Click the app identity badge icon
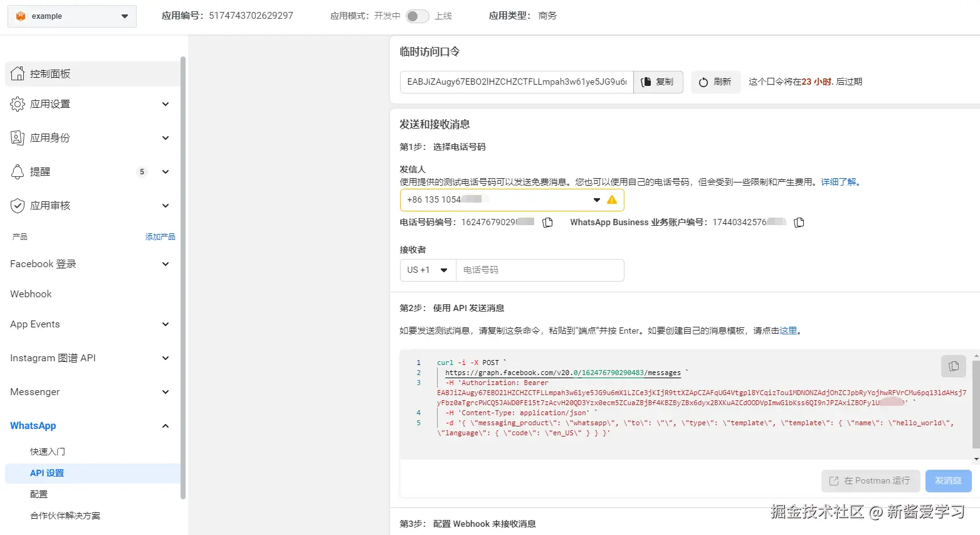The image size is (980, 535). tap(18, 138)
